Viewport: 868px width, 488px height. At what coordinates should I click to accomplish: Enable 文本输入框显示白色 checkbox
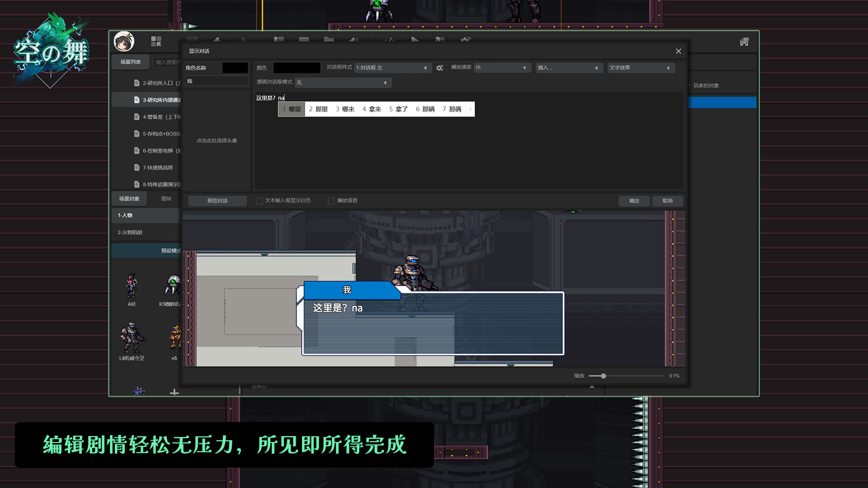click(x=259, y=201)
